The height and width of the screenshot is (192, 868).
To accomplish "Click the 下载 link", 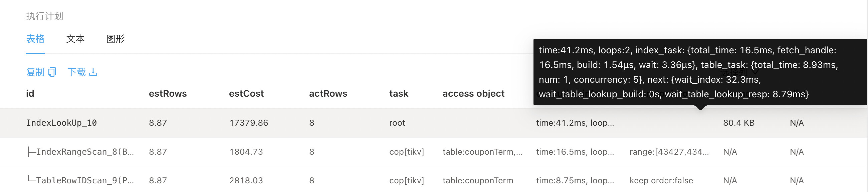I will pyautogui.click(x=77, y=72).
